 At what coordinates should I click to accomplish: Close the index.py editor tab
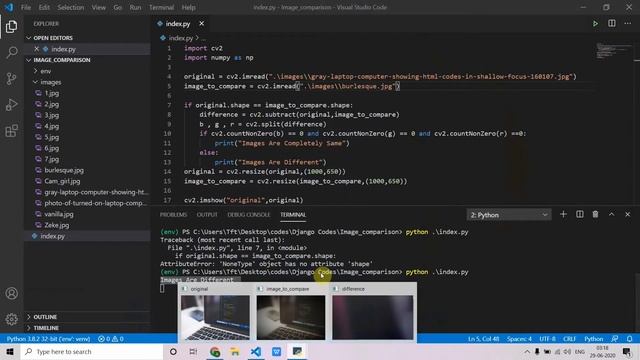pyautogui.click(x=202, y=24)
